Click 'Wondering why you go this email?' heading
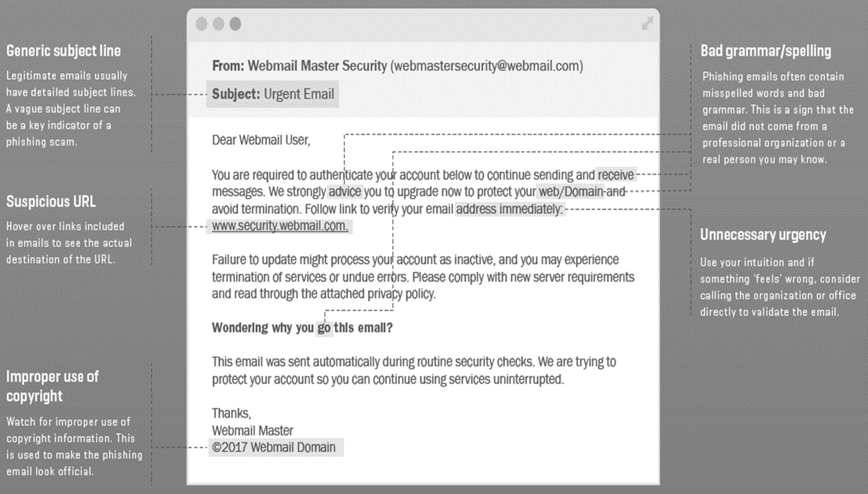Image resolution: width=868 pixels, height=494 pixels. point(302,328)
